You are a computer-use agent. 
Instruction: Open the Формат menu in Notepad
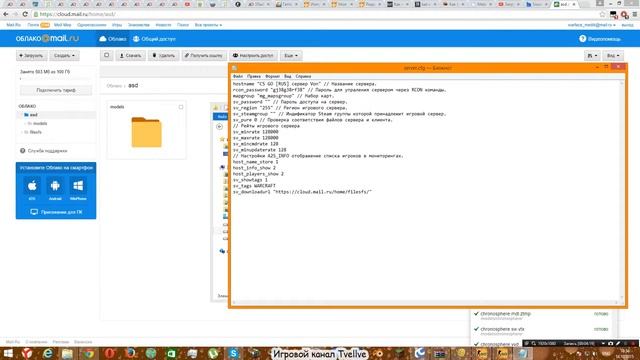[272, 76]
